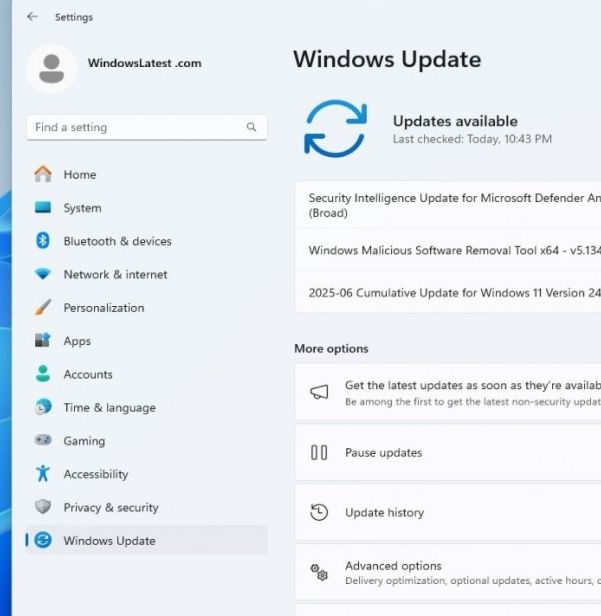The image size is (601, 616).
Task: Click the WindowsLatest .com account name
Action: pos(145,63)
